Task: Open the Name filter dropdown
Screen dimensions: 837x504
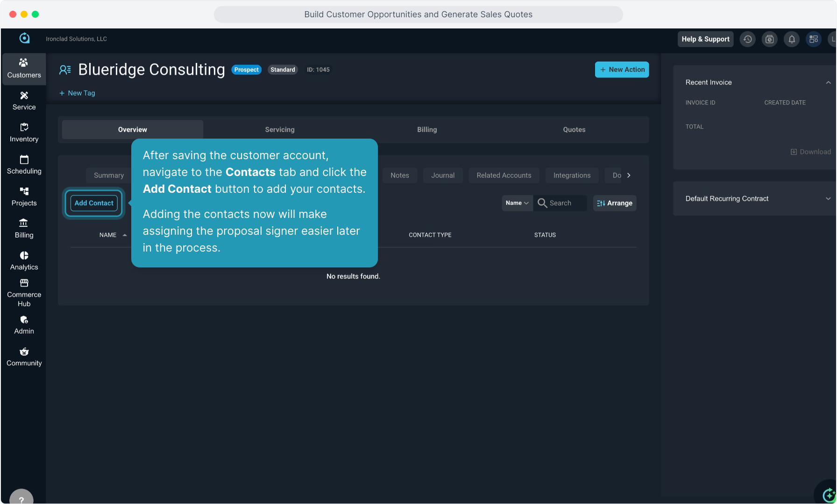Action: pyautogui.click(x=517, y=203)
